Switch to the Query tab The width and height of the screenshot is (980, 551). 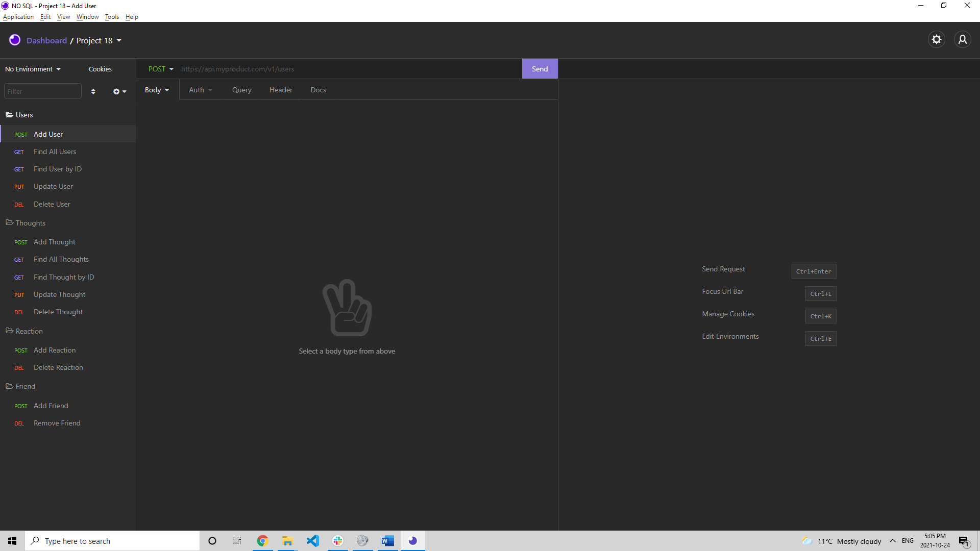pos(241,90)
